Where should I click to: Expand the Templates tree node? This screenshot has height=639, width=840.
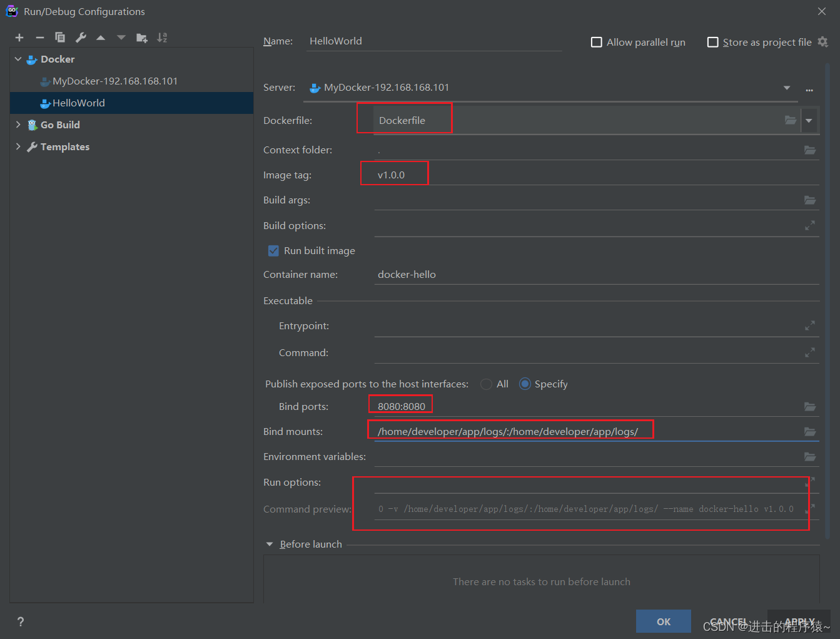click(18, 146)
